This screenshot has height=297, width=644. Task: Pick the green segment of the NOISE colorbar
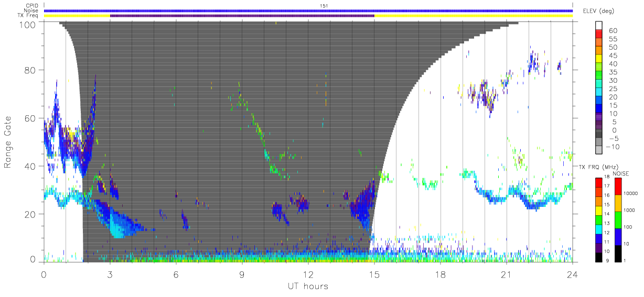pyautogui.click(x=618, y=220)
